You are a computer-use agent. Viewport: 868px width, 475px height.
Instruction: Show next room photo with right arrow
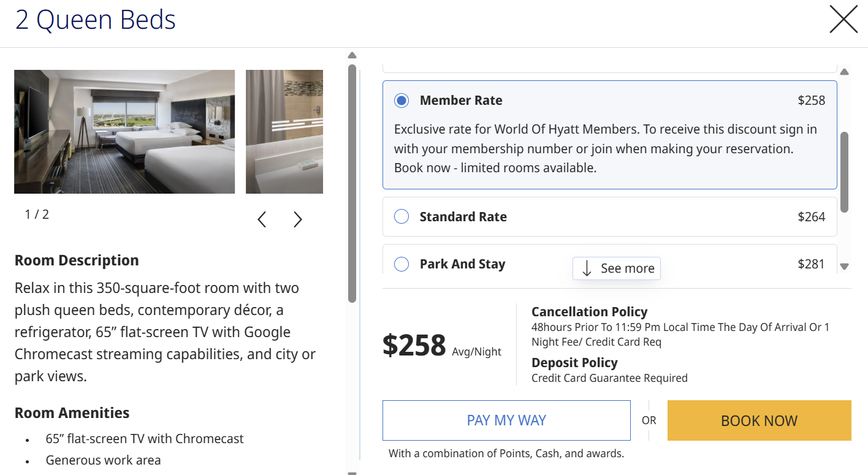(298, 219)
